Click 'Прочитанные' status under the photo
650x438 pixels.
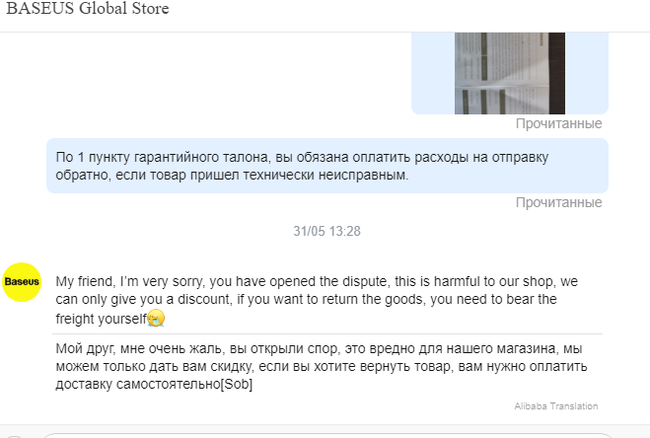click(558, 123)
